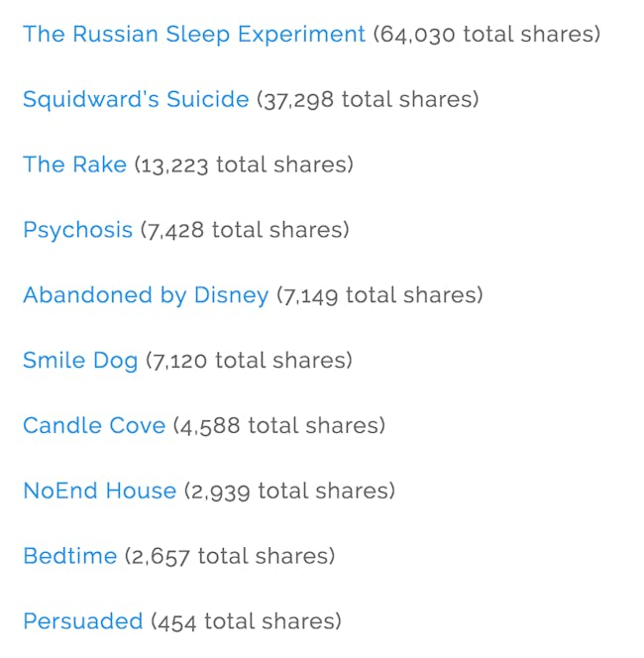
Task: Click the 454 total shares text
Action: 247,622
